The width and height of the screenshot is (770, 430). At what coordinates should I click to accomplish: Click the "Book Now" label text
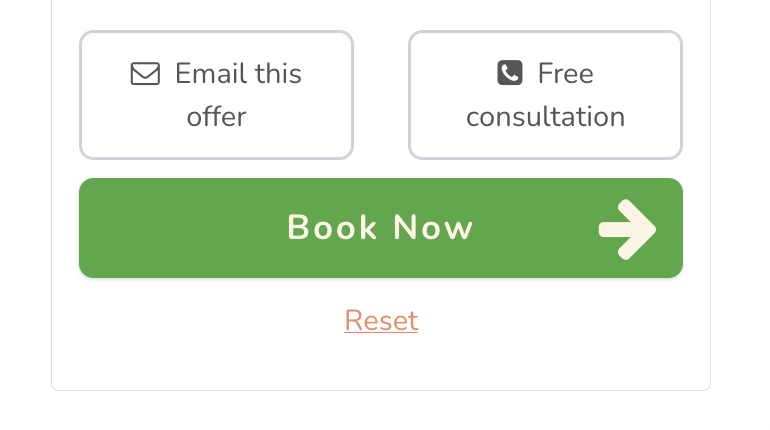coord(380,227)
